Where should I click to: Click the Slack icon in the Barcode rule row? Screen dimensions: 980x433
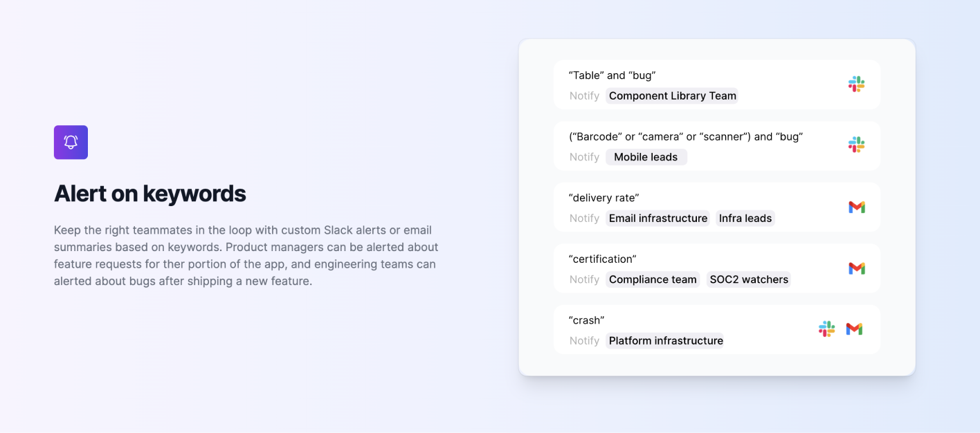tap(857, 145)
